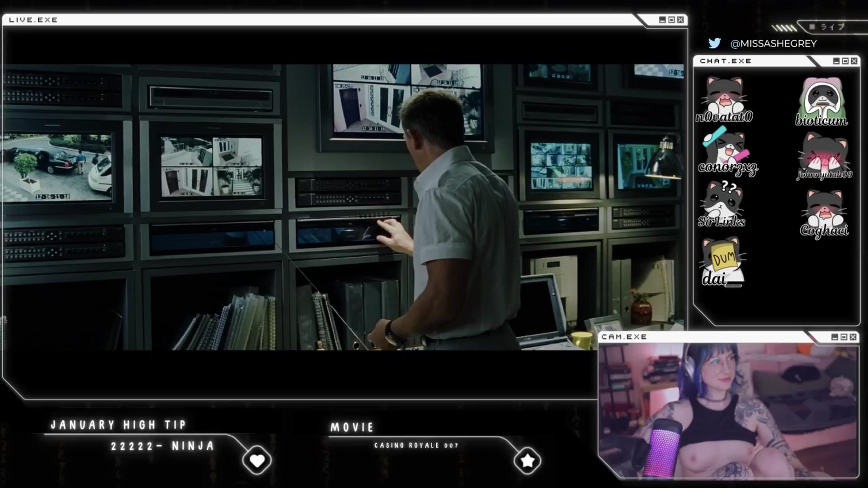868x488 pixels.
Task: Click the CHAT.EXE window title
Action: click(726, 61)
